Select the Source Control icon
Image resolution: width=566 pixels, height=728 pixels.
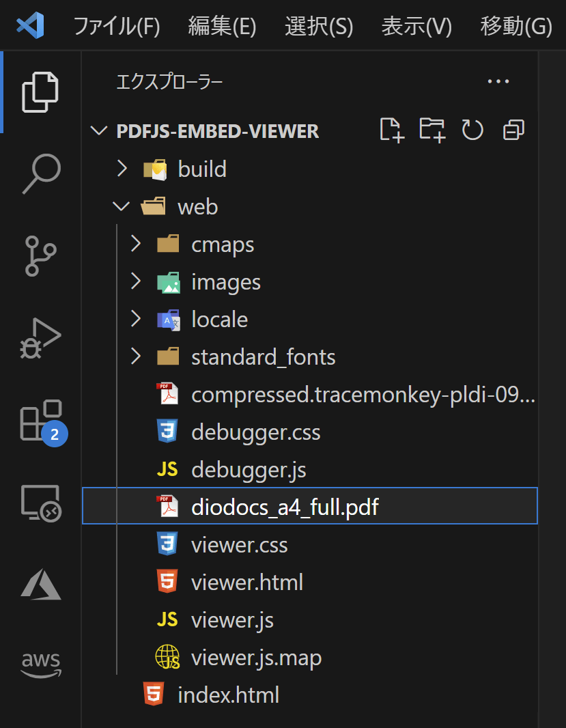click(x=40, y=255)
